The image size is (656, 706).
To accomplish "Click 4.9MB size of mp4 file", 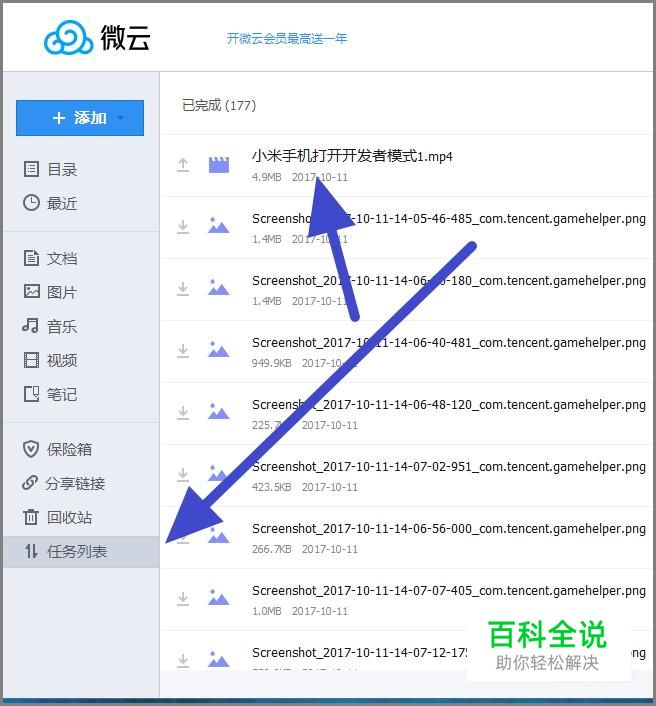I will [267, 177].
